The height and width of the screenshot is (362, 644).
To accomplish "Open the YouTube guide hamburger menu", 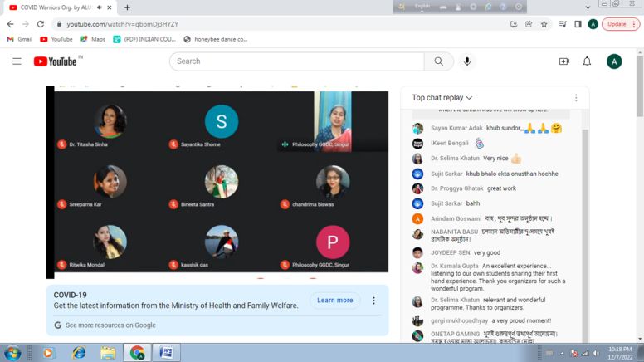I will coord(17,61).
